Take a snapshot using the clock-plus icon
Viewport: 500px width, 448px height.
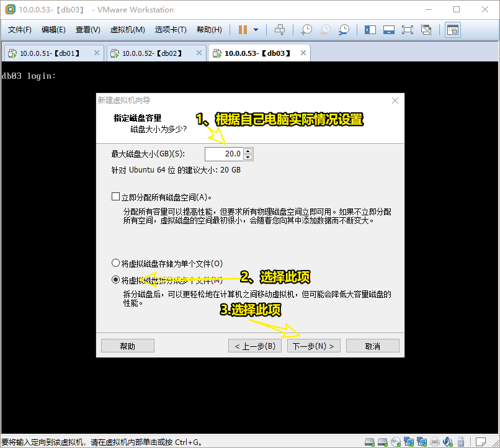pyautogui.click(x=306, y=30)
